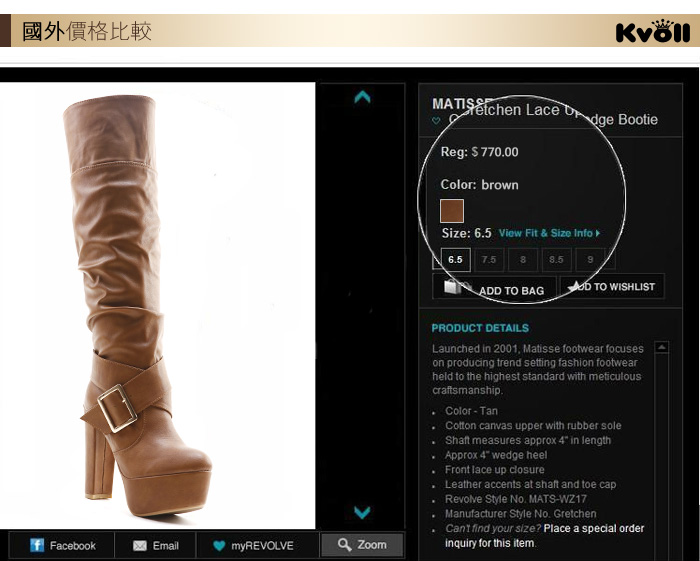Click the heart icon beside product title
Viewport: 700px width, 561px height.
coord(436,121)
